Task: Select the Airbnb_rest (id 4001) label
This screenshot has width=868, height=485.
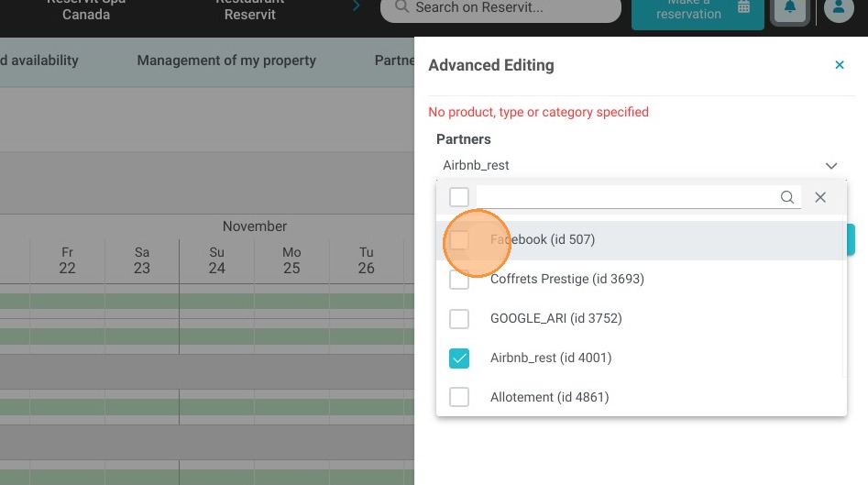Action: point(551,358)
